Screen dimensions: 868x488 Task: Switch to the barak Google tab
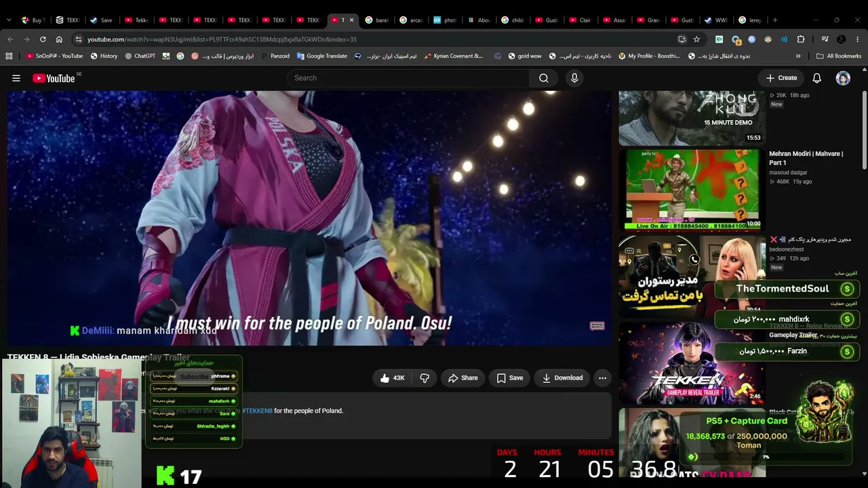pos(377,20)
